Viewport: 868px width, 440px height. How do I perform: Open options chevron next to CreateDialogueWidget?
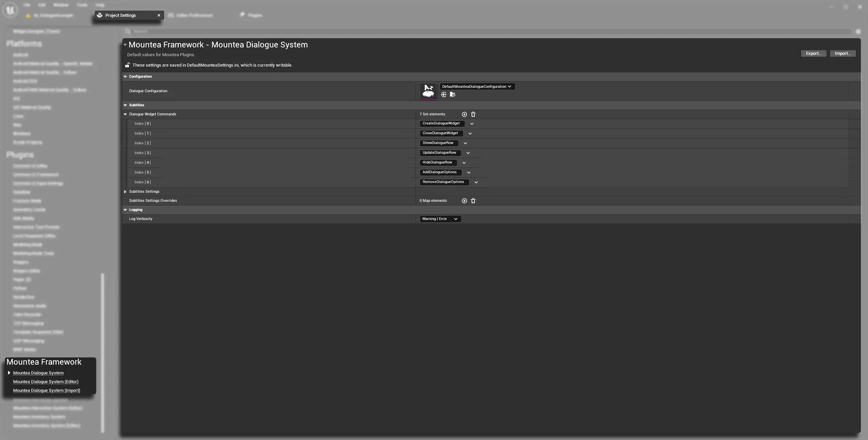click(472, 124)
